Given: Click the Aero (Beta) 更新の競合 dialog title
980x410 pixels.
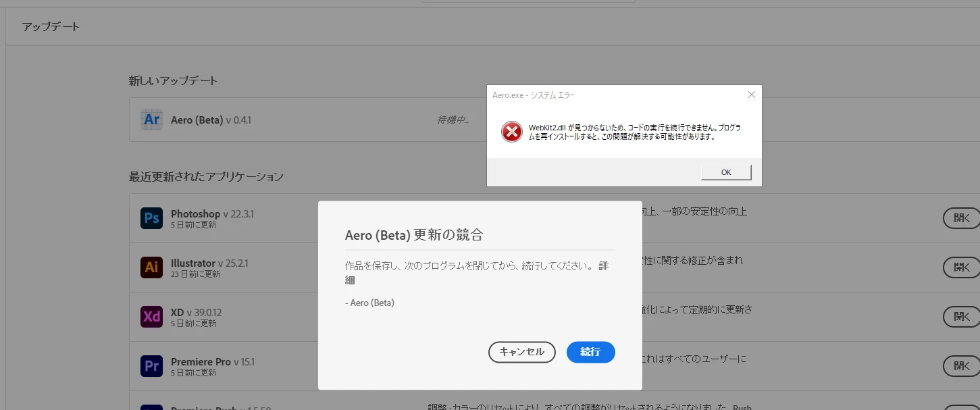Looking at the screenshot, I should pyautogui.click(x=414, y=235).
